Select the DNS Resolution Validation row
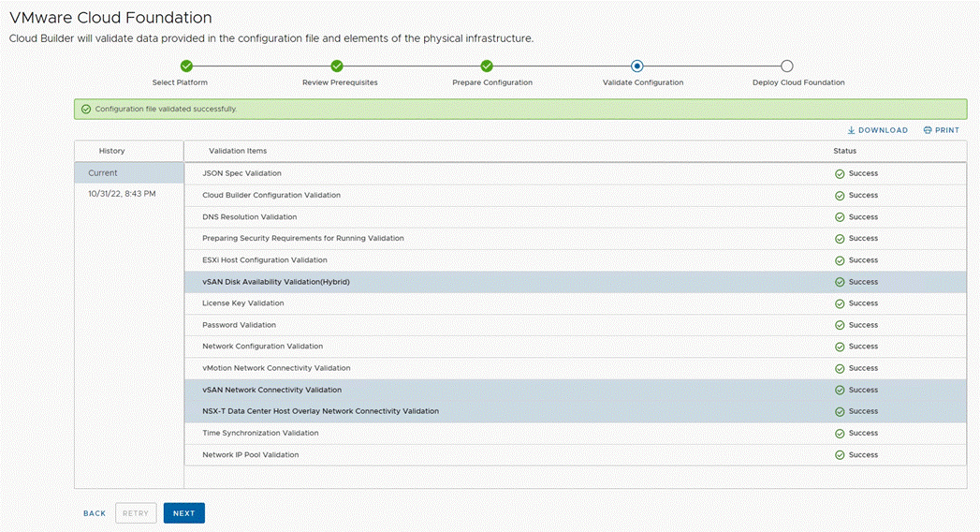Image resolution: width=980 pixels, height=532 pixels. (x=576, y=217)
